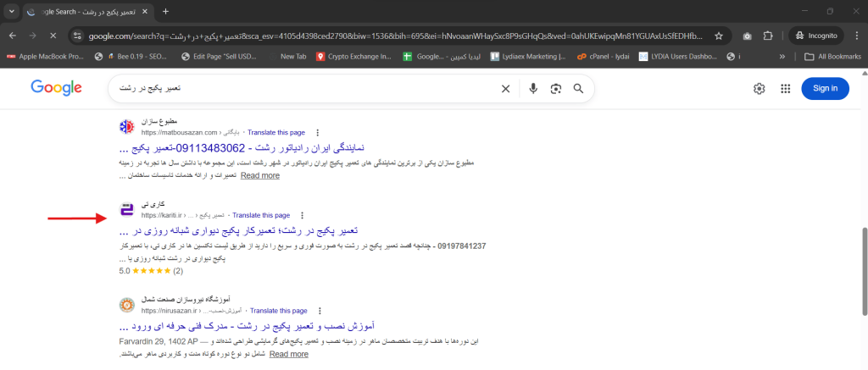View site information icon in address bar
868x370 pixels.
(77, 36)
